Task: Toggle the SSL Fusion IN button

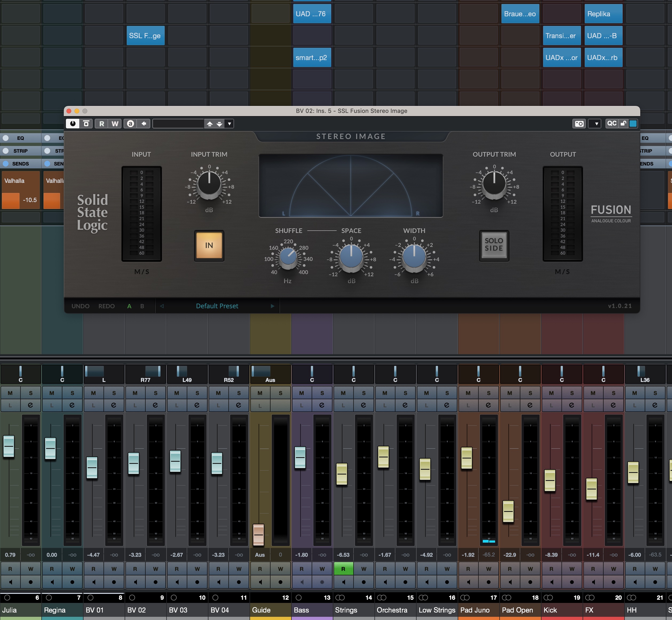Action: [209, 245]
